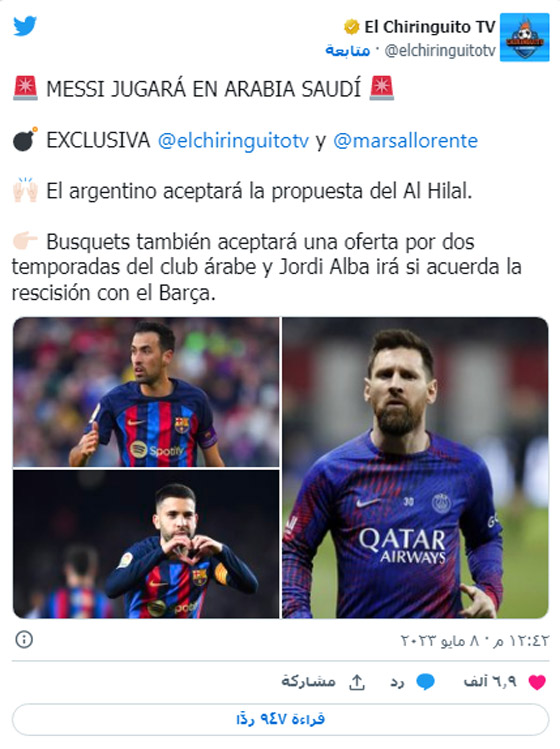Open the @marsallorente mention link
This screenshot has height=749, width=560.
(x=405, y=140)
